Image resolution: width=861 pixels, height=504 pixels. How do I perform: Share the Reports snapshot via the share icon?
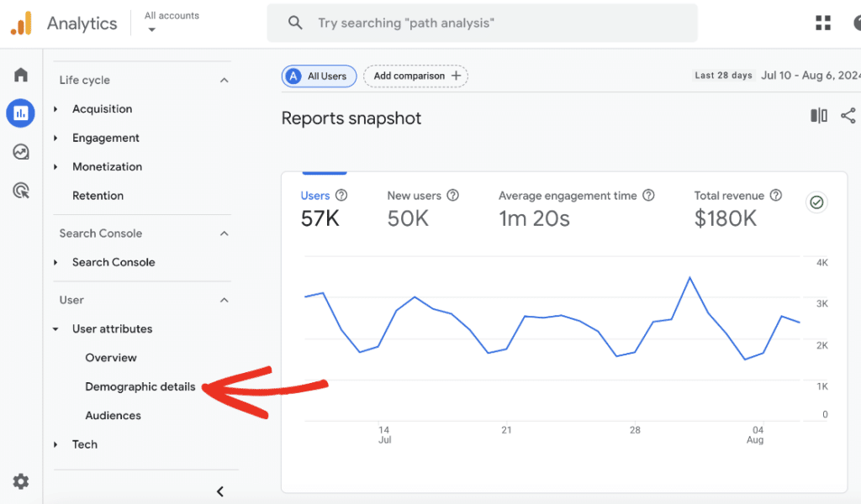click(848, 116)
